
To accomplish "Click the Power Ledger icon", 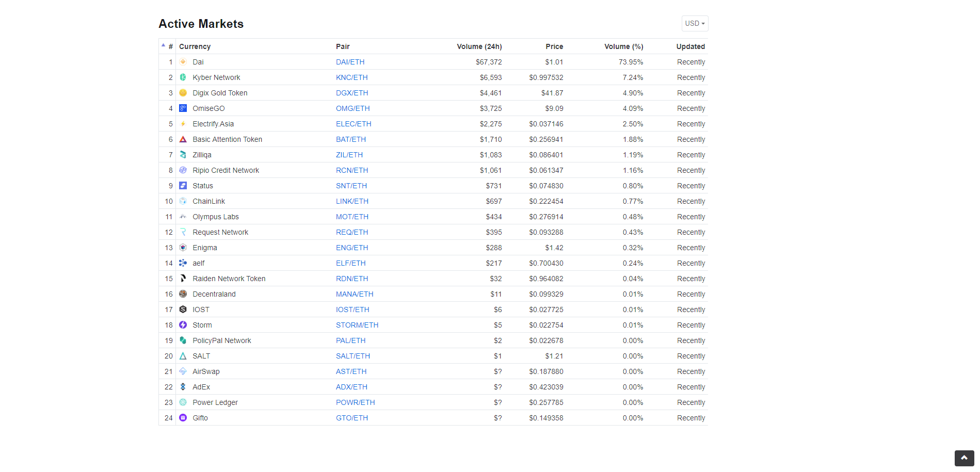I will (x=183, y=402).
